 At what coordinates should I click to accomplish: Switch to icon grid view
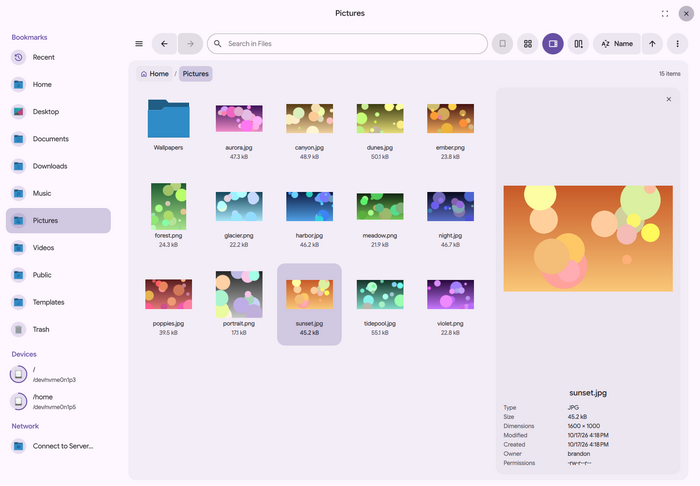point(528,44)
